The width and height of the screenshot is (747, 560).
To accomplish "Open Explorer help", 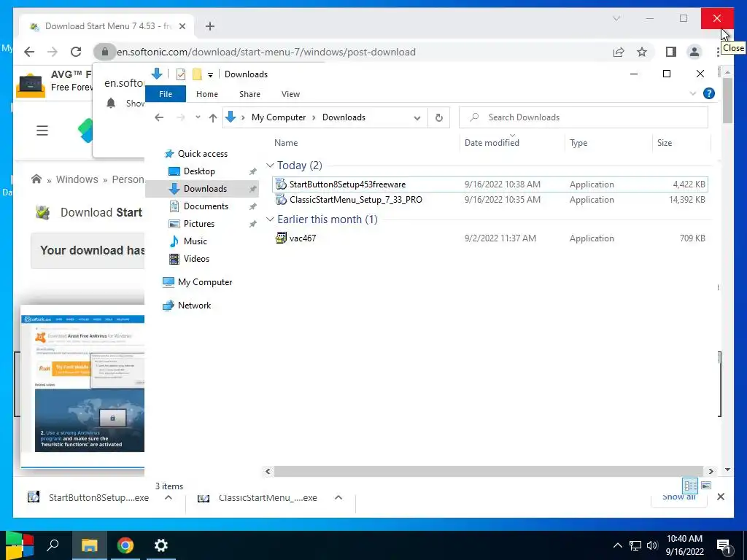I will pos(709,93).
